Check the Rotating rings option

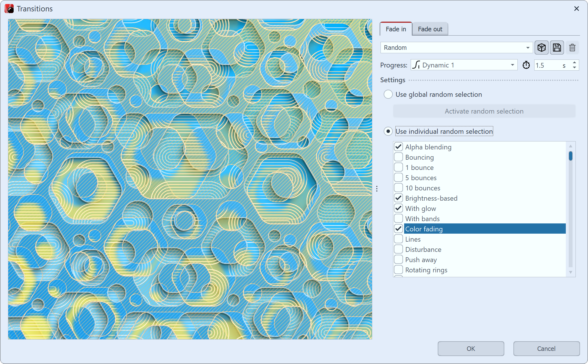point(398,270)
